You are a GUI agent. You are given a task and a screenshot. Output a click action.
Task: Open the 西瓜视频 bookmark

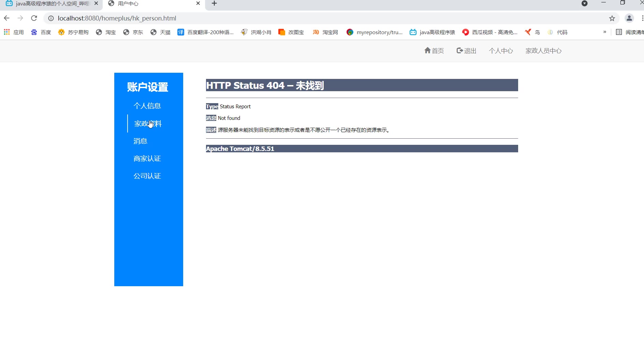click(x=490, y=32)
